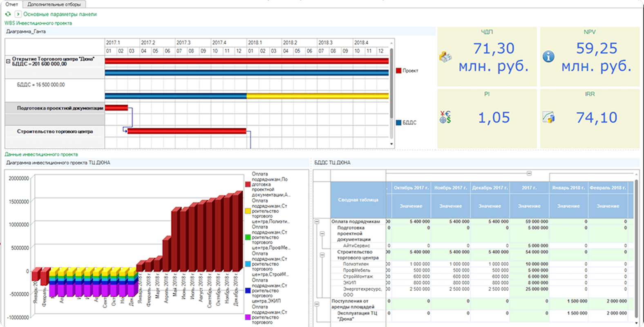Click the Основные параметры панели link
Viewport: 644px width, 327px height.
point(60,14)
